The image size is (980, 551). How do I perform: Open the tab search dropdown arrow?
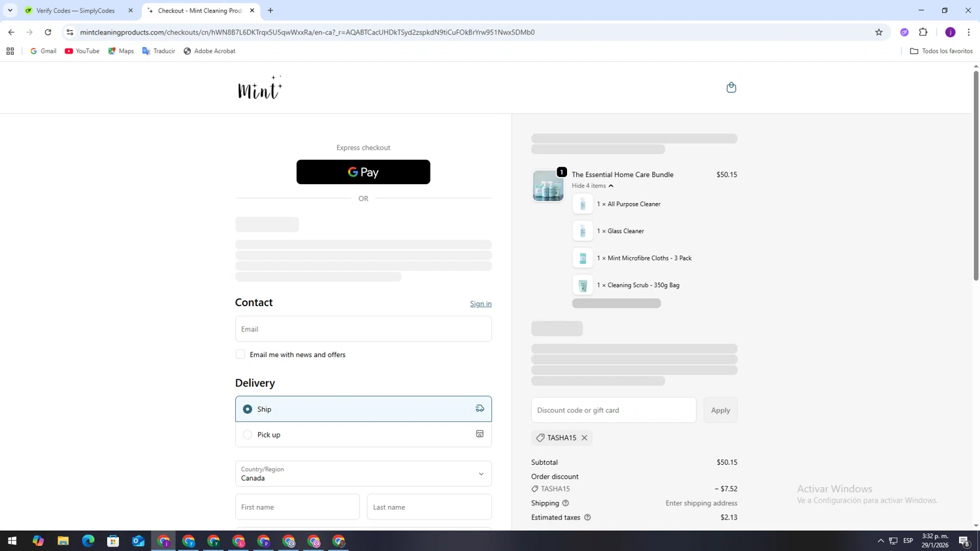coord(10,10)
